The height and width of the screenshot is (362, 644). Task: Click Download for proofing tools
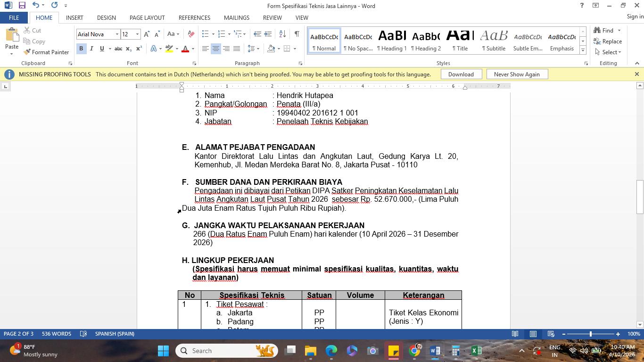(x=461, y=74)
